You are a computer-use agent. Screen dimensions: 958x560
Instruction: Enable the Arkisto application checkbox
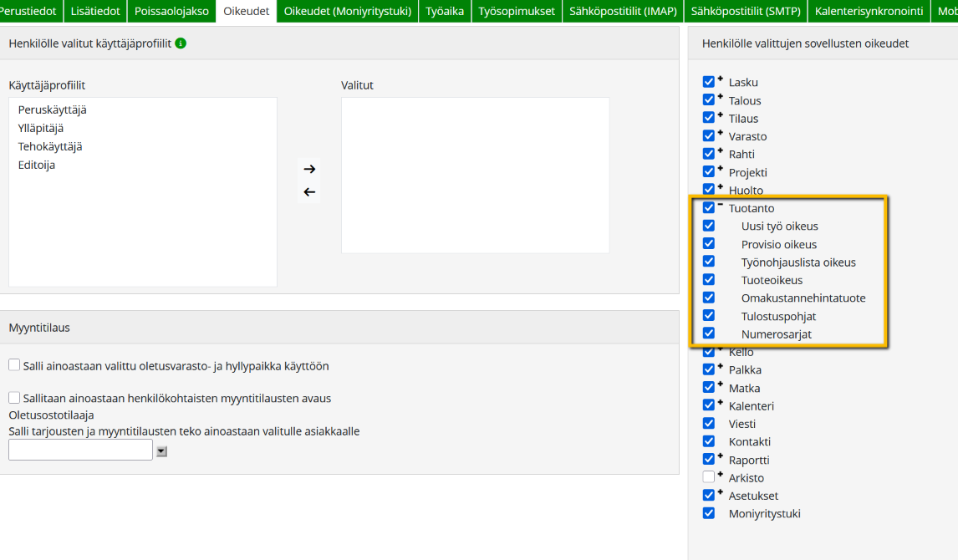(709, 477)
